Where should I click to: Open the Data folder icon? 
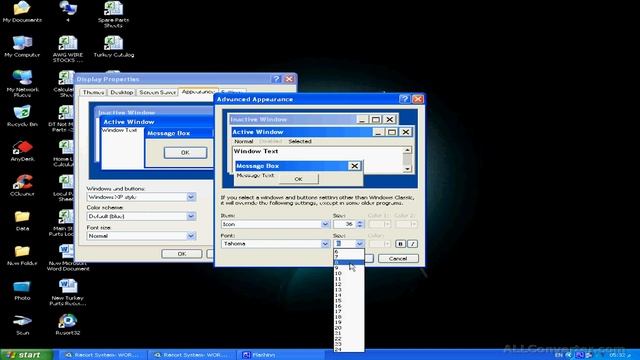(22, 220)
